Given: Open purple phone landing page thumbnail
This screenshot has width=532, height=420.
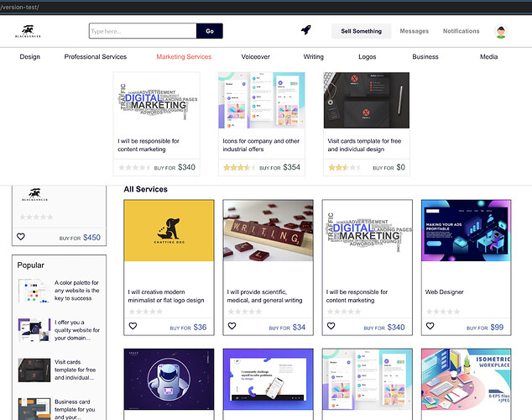Looking at the screenshot, I should (268, 379).
